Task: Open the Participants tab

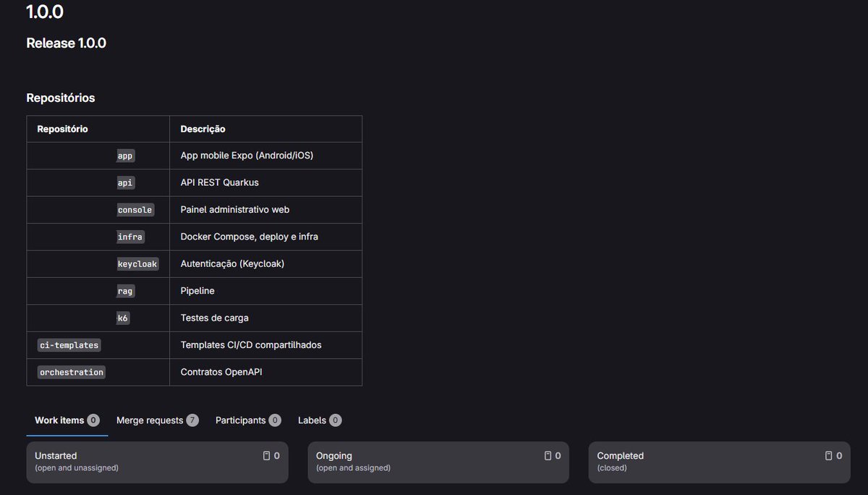Action: pos(248,420)
